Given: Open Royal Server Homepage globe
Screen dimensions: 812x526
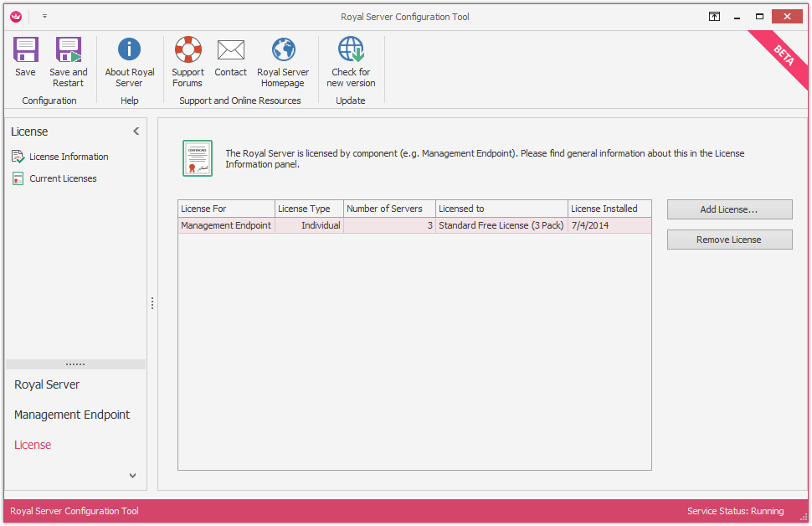Looking at the screenshot, I should click(x=283, y=51).
